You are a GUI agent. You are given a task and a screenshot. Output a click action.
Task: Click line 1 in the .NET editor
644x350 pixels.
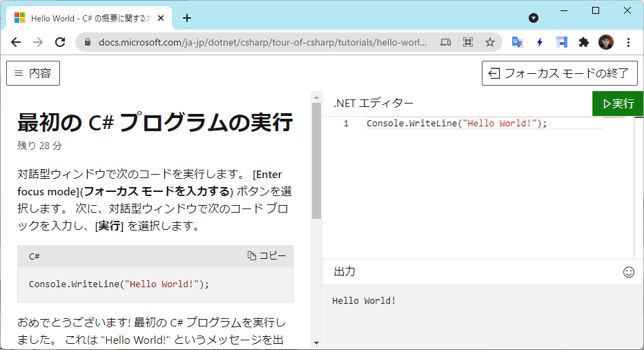tap(457, 124)
